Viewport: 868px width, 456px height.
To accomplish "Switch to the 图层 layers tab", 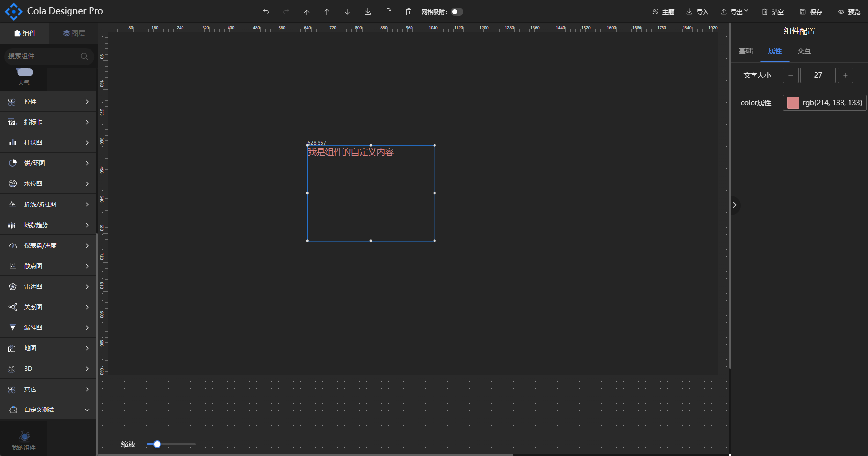I will point(74,33).
